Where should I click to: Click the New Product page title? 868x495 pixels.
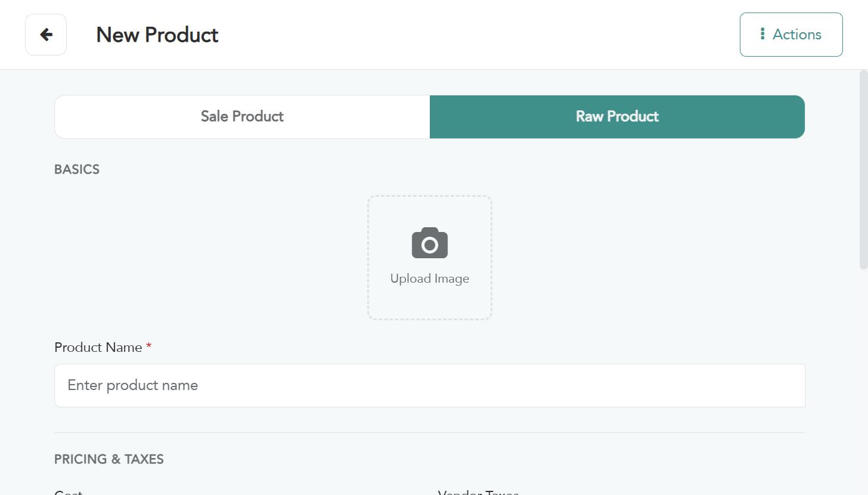[x=157, y=35]
